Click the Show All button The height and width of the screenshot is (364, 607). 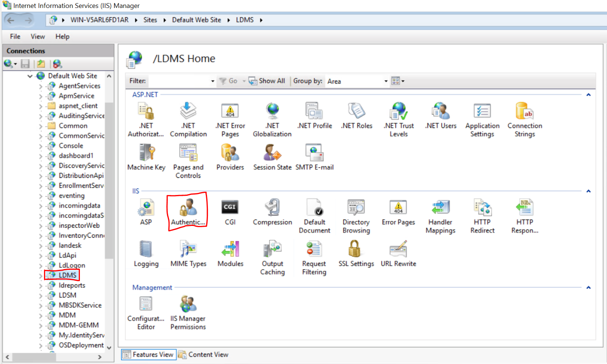click(267, 81)
